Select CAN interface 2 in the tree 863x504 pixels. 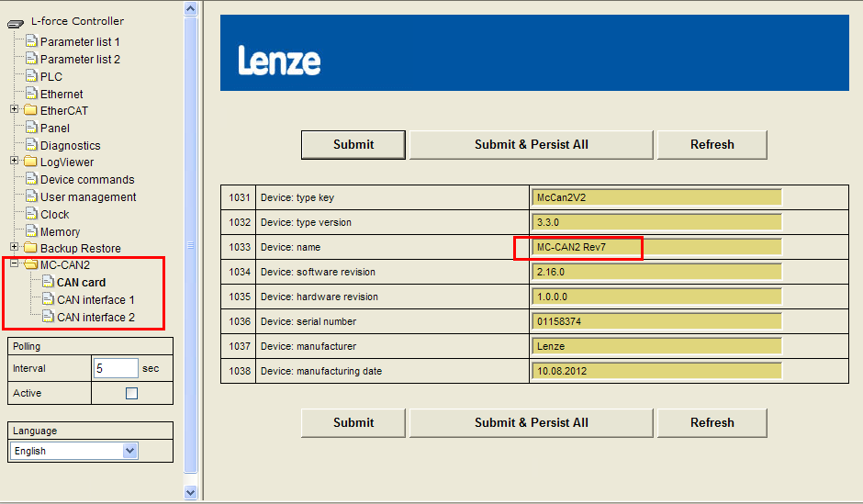click(x=95, y=317)
